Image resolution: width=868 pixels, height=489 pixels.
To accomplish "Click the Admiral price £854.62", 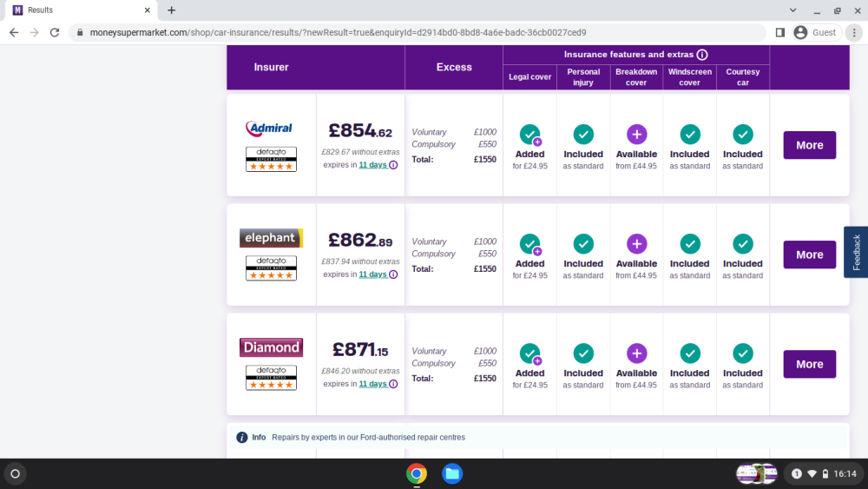I will point(360,130).
